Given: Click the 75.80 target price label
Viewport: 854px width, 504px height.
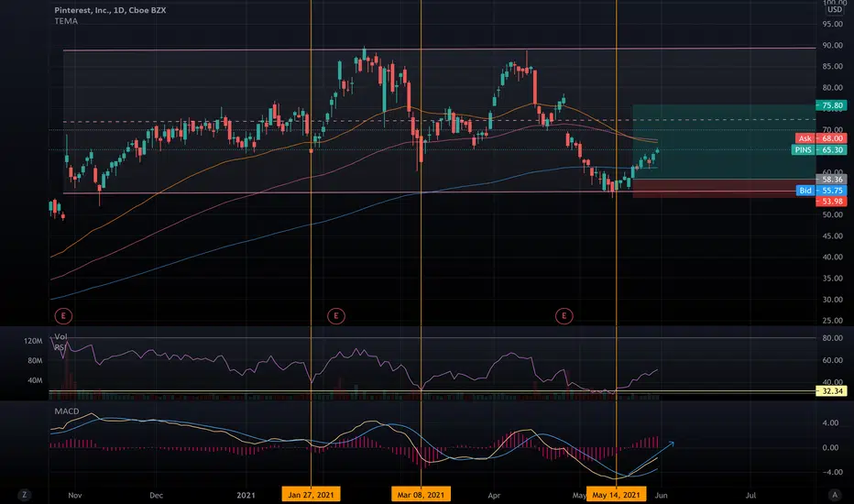Looking at the screenshot, I should click(x=831, y=105).
